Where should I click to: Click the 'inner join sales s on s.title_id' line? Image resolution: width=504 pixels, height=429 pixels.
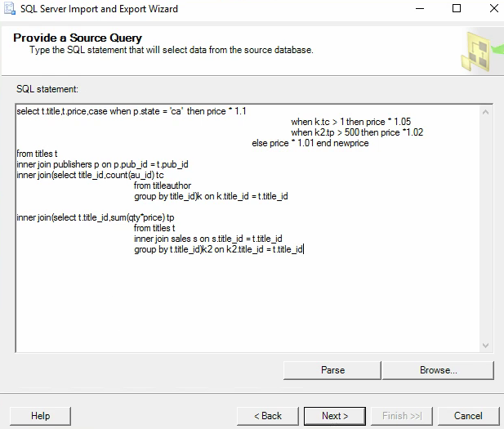point(208,239)
